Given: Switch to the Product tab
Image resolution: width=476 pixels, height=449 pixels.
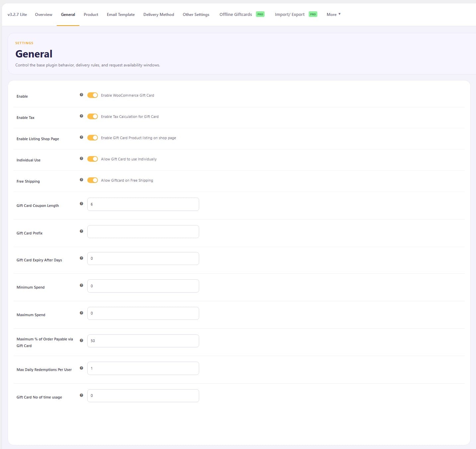Looking at the screenshot, I should [x=91, y=15].
